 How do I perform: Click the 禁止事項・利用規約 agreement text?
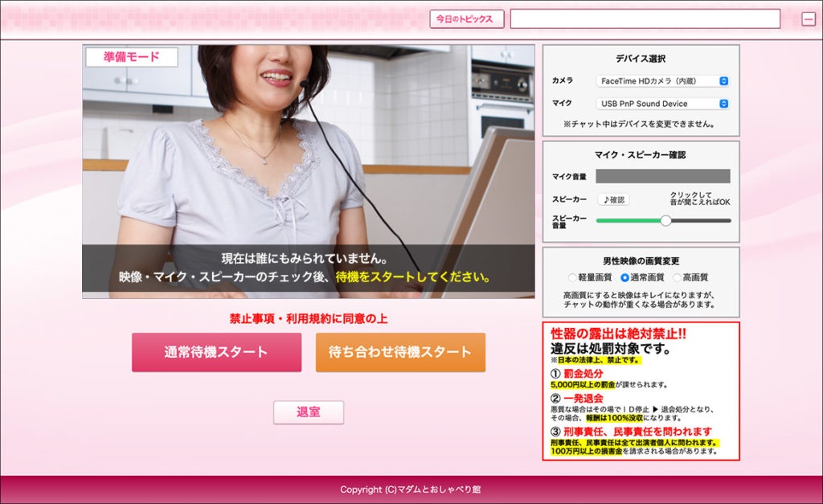click(309, 318)
